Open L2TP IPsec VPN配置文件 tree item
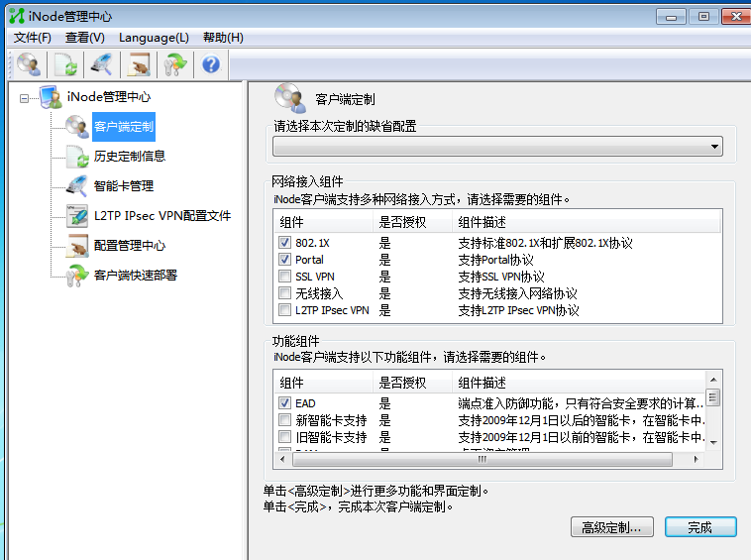This screenshot has height=560, width=751. click(x=162, y=216)
